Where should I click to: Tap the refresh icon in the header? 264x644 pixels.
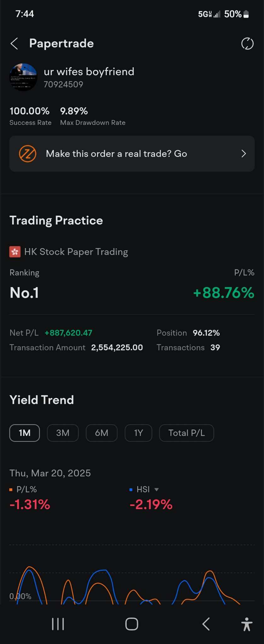click(x=247, y=44)
